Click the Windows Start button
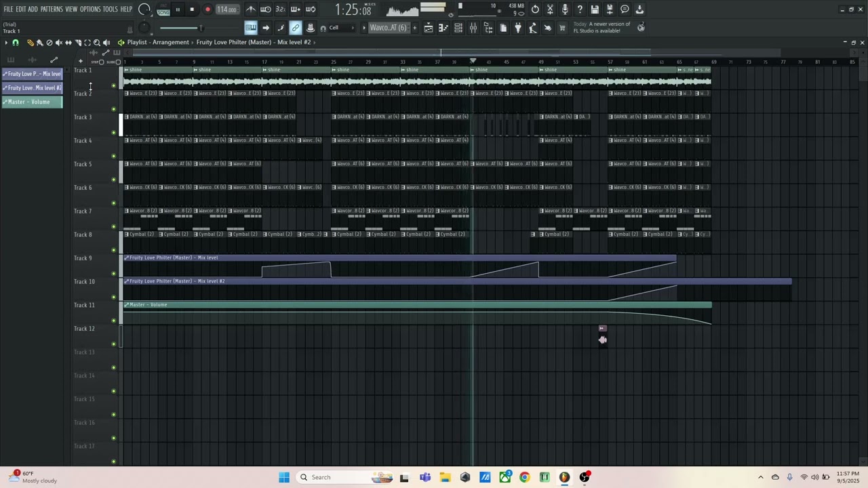 (284, 477)
